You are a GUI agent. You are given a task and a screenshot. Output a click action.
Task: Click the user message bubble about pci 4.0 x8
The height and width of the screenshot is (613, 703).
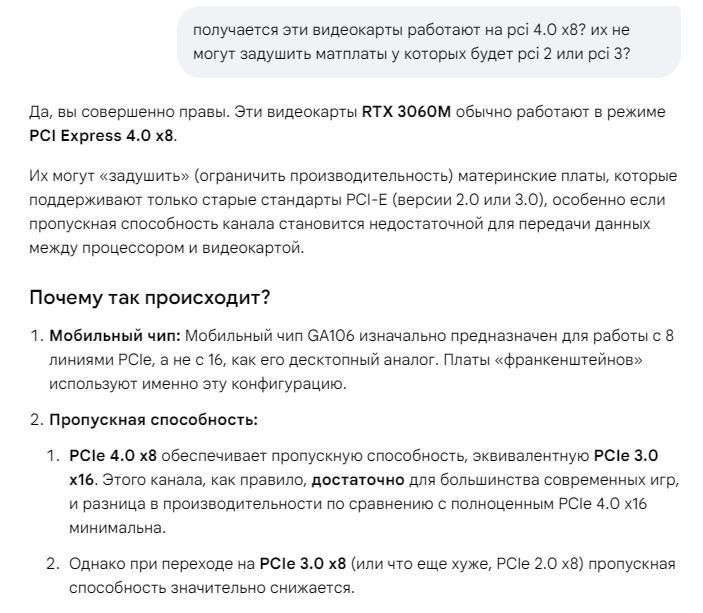tap(429, 42)
